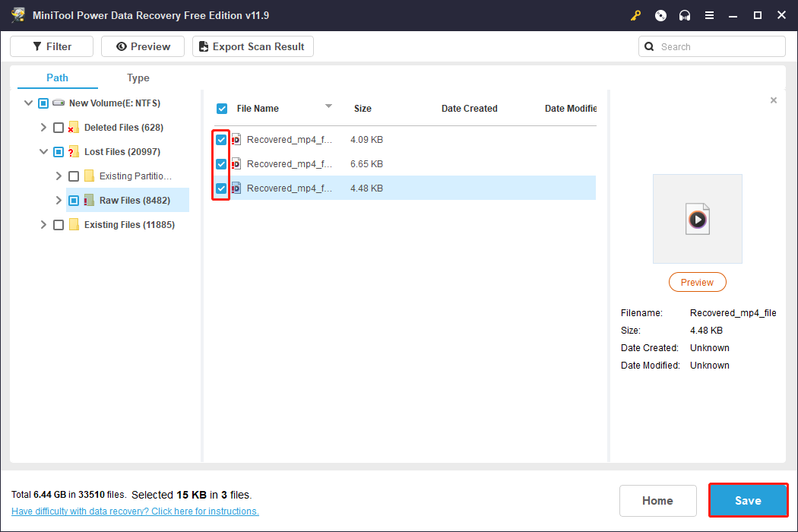Collapse the Lost Files (20997) node
The height and width of the screenshot is (532, 798).
44,152
